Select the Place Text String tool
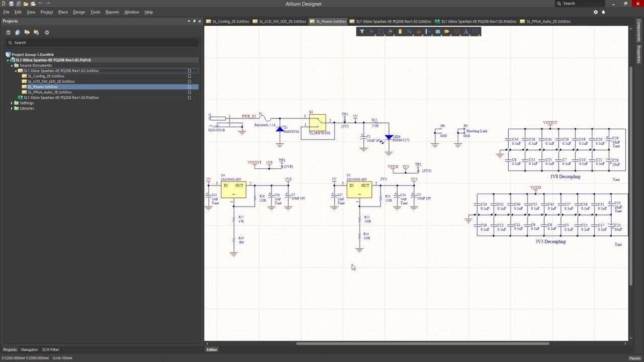The image size is (644, 362). pyautogui.click(x=466, y=32)
